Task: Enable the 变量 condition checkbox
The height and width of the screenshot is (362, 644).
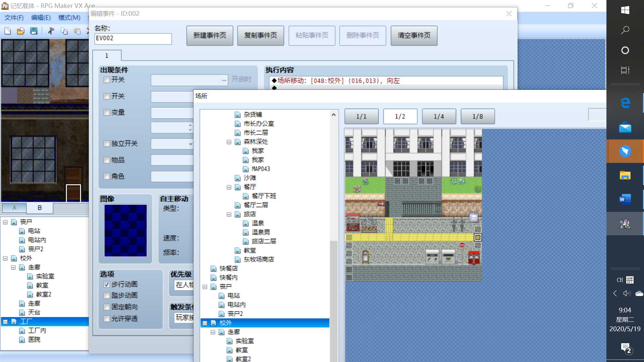Action: [x=107, y=113]
